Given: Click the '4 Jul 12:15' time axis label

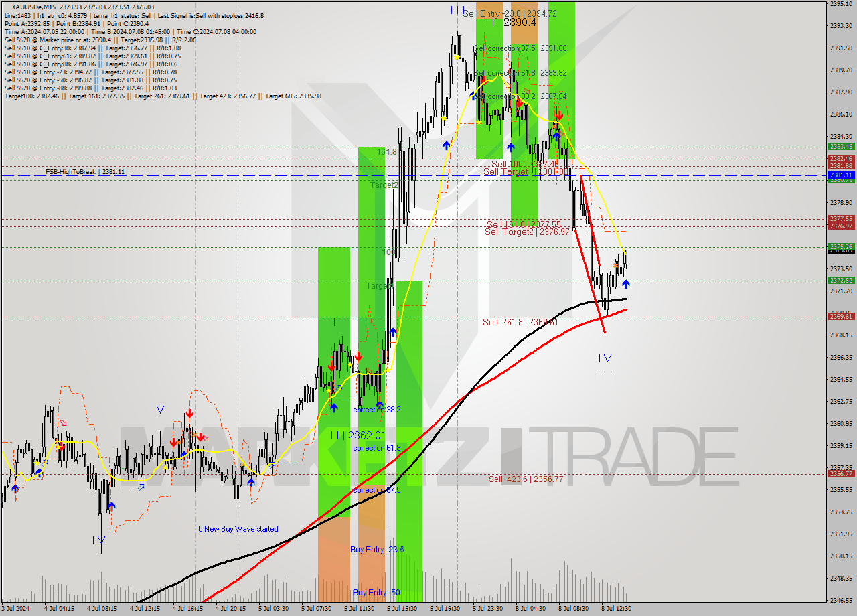Looking at the screenshot, I should 145,609.
